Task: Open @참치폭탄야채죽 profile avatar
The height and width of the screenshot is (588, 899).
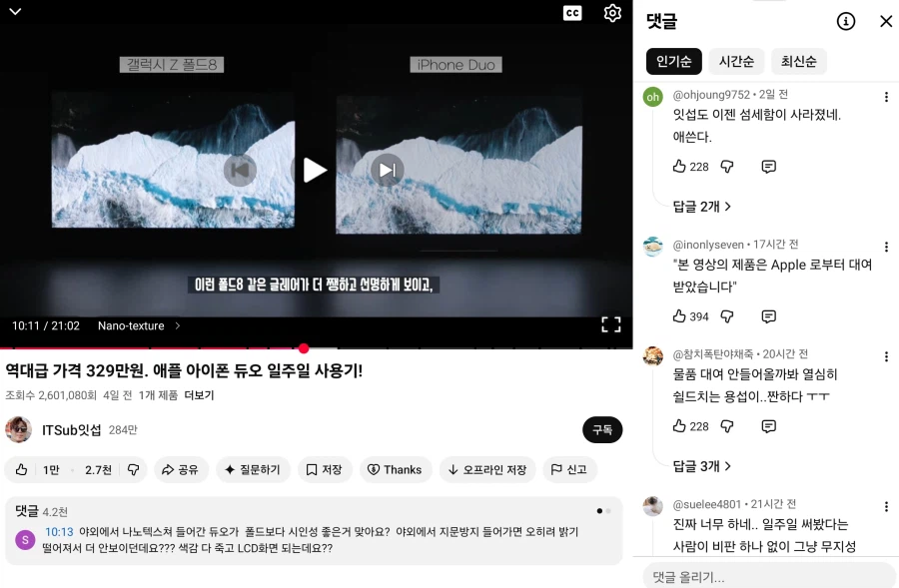Action: pyautogui.click(x=653, y=355)
